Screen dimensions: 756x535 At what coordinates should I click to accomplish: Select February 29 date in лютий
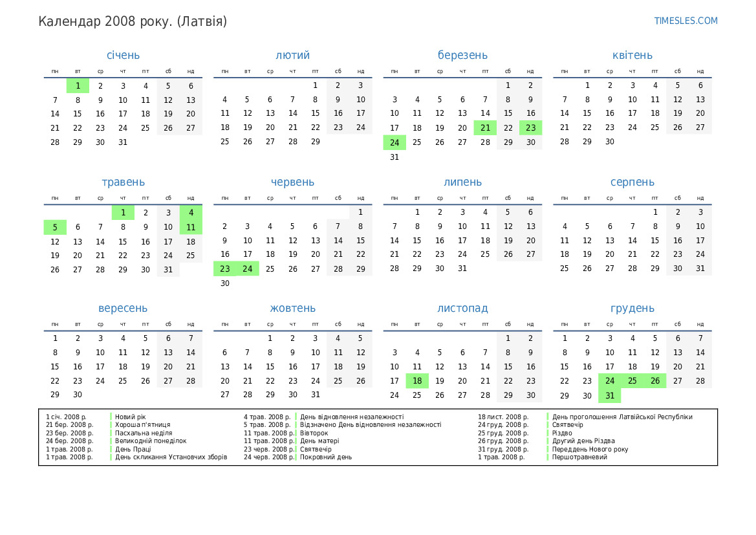pyautogui.click(x=315, y=142)
